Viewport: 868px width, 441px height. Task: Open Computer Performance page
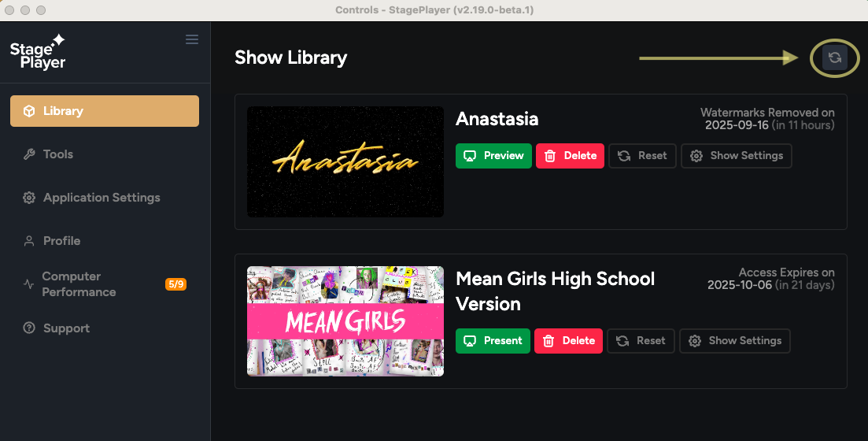(105, 284)
